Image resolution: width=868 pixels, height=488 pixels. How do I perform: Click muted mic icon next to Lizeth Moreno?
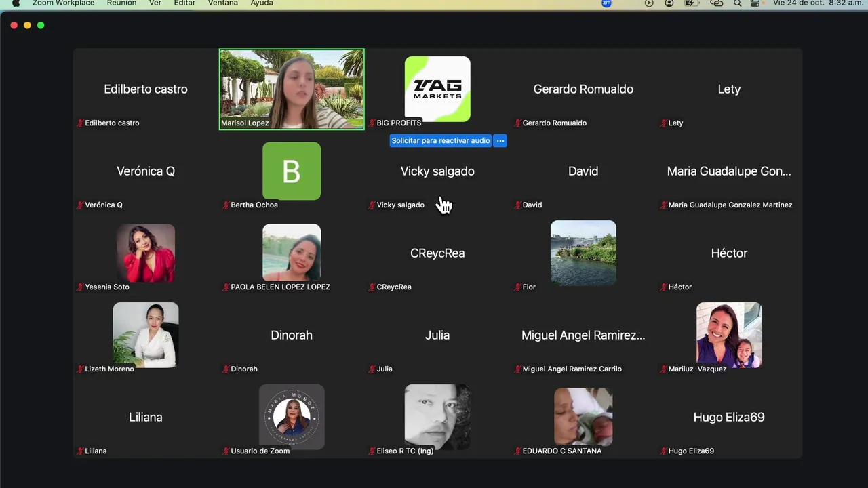(x=80, y=369)
